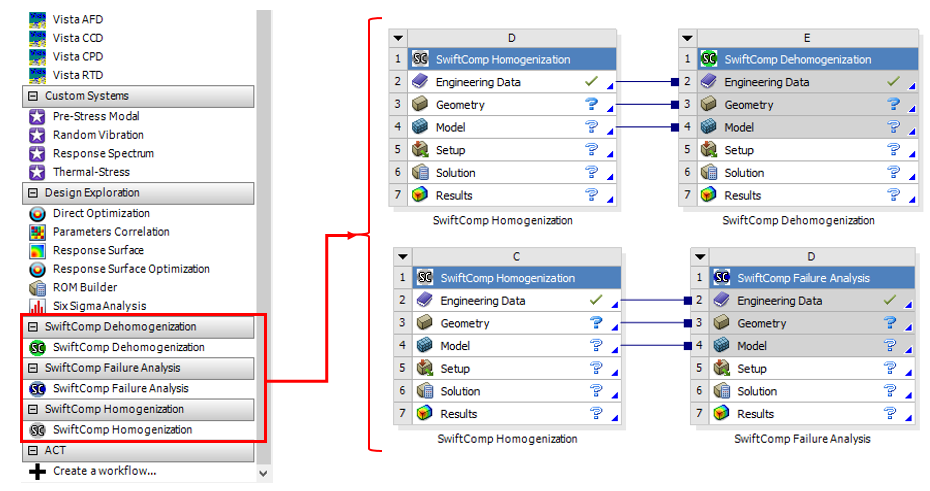The image size is (930, 491).
Task: Select Setup cell in system E
Action: point(807,150)
